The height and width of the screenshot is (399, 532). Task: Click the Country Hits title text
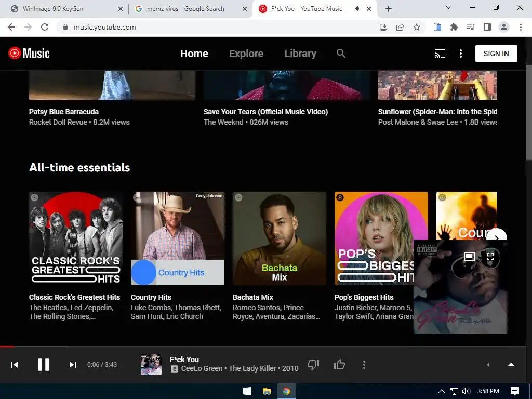pos(151,297)
